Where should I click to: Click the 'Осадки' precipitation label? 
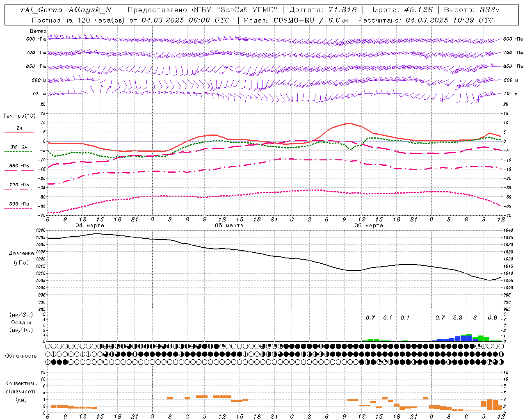21,322
